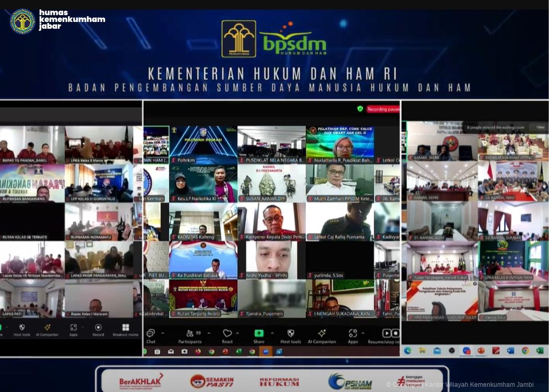The width and height of the screenshot is (549, 392).
Task: Select the Ka Pusdiklat Bahasa tile
Action: [x=203, y=260]
